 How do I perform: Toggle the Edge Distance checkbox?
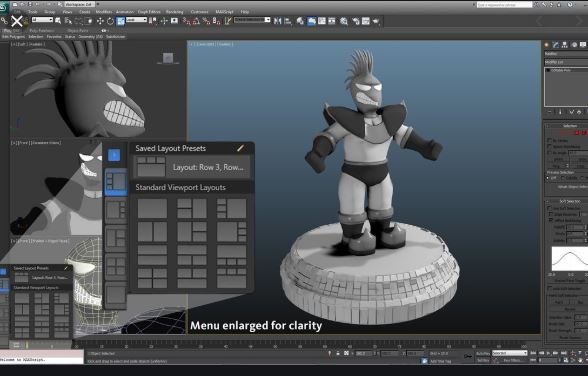550,214
